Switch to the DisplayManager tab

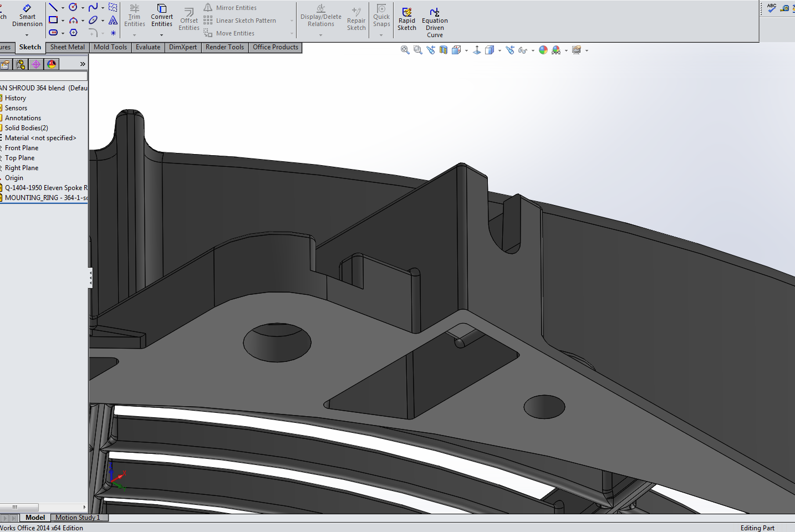point(51,64)
